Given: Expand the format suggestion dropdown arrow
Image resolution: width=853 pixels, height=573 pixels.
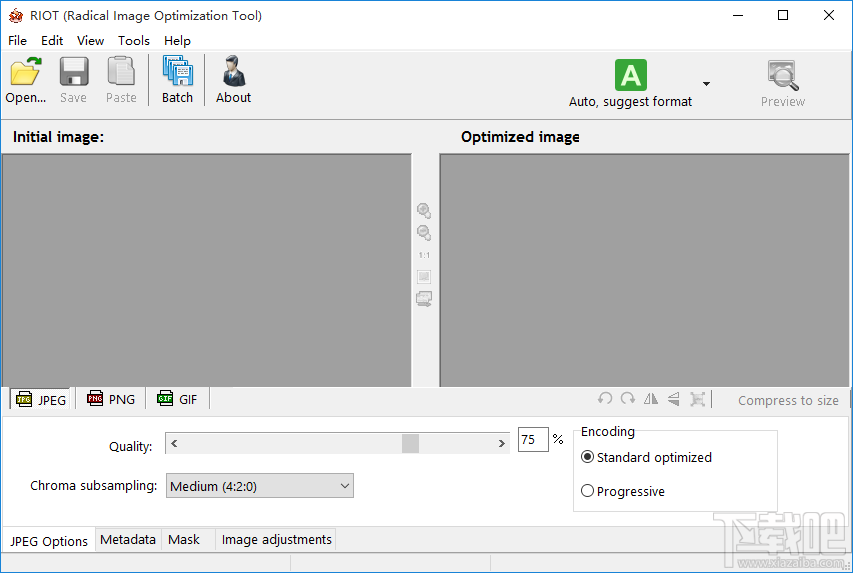Looking at the screenshot, I should [x=706, y=84].
